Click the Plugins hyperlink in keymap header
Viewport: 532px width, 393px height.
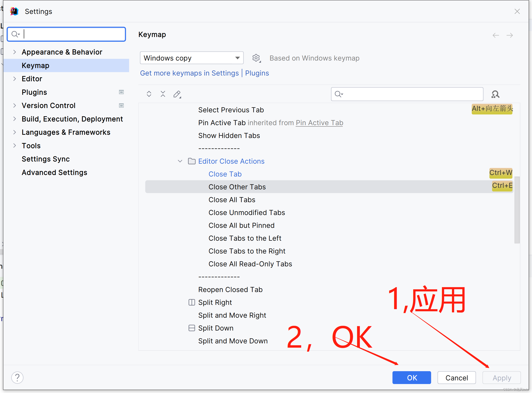257,73
